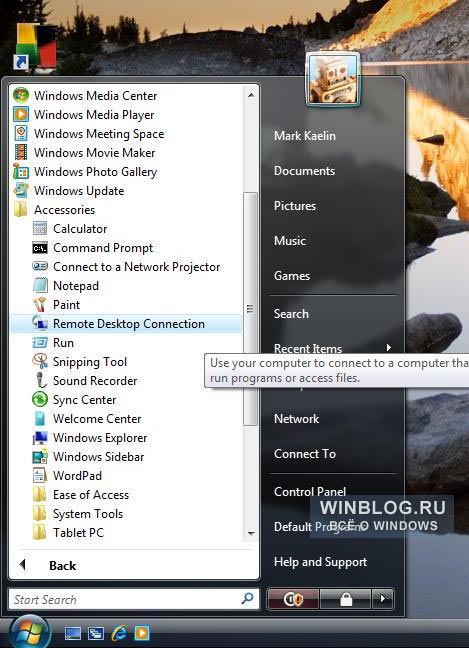
Task: Click the power button in start menu
Action: coord(293,599)
